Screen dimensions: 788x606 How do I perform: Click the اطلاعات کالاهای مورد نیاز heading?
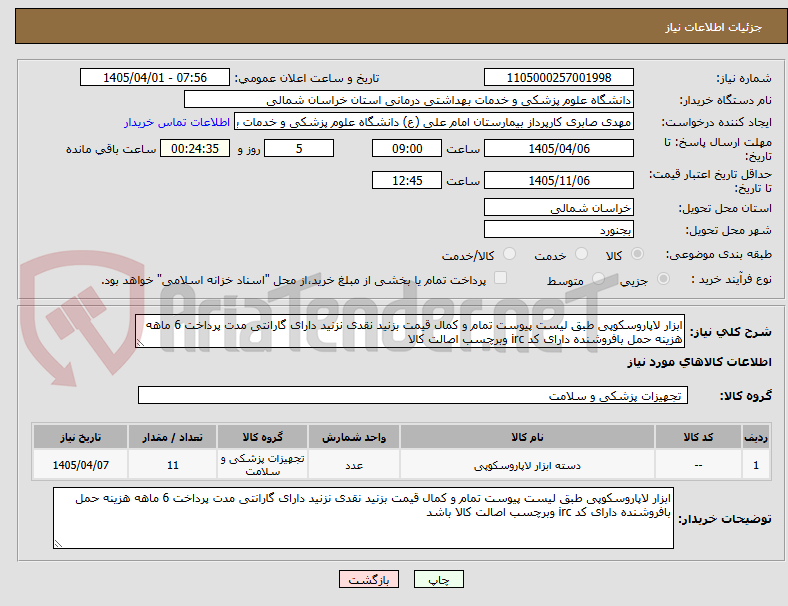699,362
